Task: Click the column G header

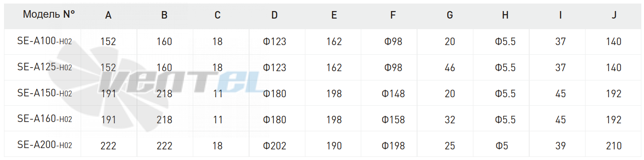Action: tap(449, 15)
